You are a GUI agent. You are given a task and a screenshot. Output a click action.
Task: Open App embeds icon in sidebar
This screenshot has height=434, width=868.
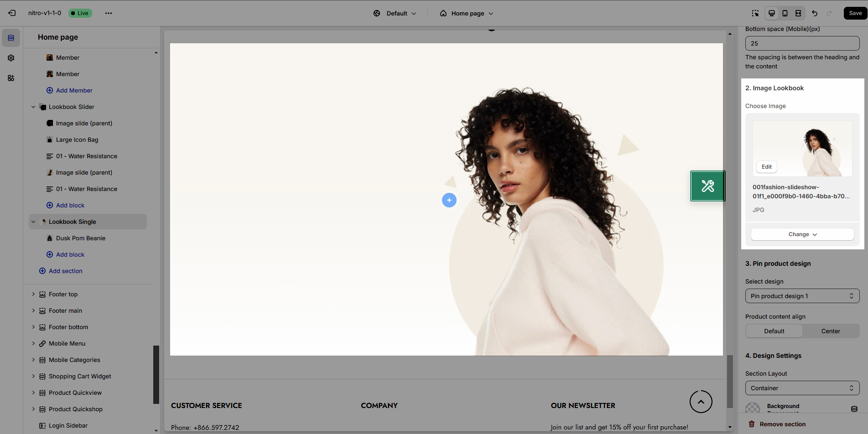pyautogui.click(x=11, y=78)
